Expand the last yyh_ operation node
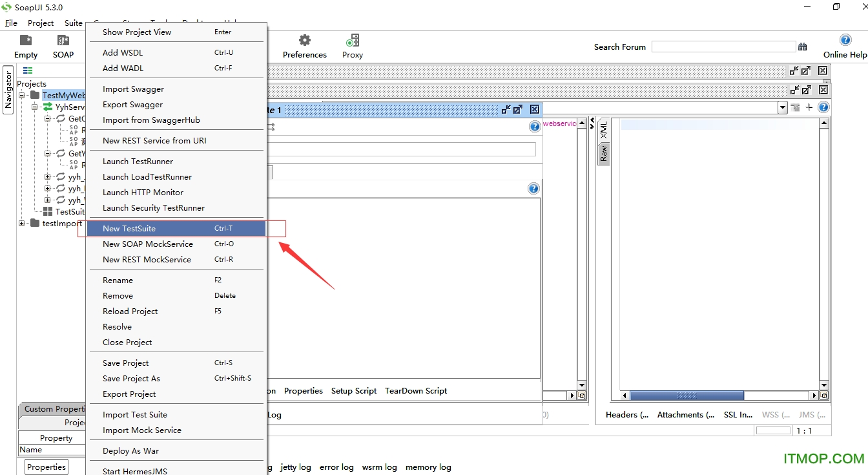 47,200
